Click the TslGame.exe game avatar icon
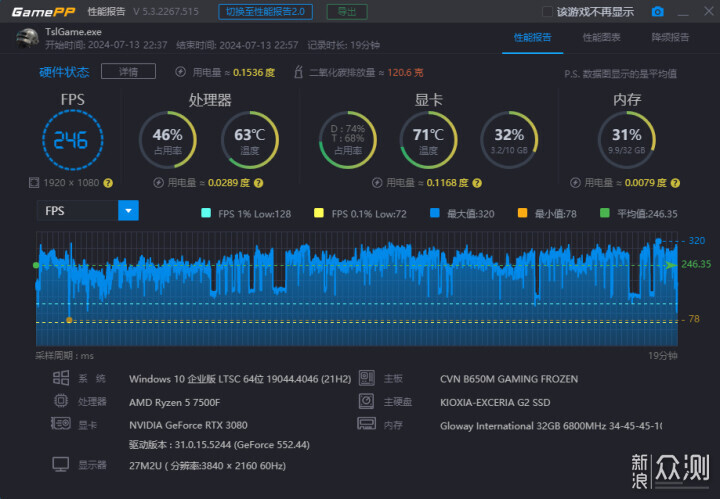 tap(27, 38)
